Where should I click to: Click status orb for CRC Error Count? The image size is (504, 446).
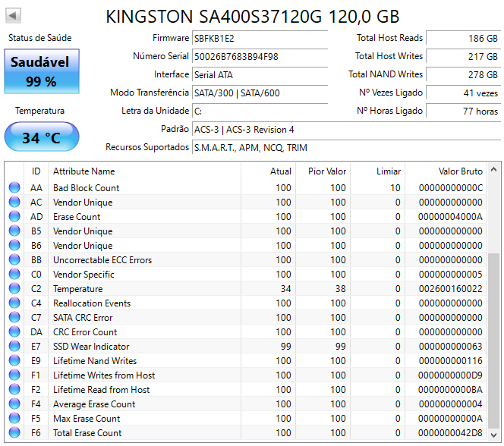point(14,331)
